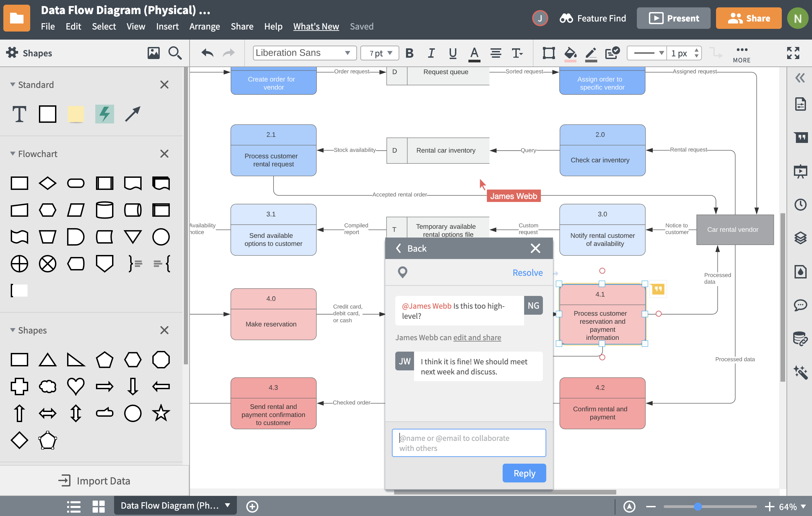
Task: Click the Reply button in comment panel
Action: [x=524, y=473]
